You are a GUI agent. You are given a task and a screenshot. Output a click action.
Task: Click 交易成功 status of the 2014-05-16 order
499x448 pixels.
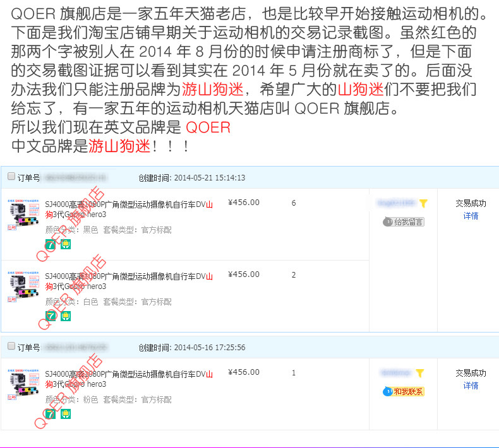[x=471, y=373]
